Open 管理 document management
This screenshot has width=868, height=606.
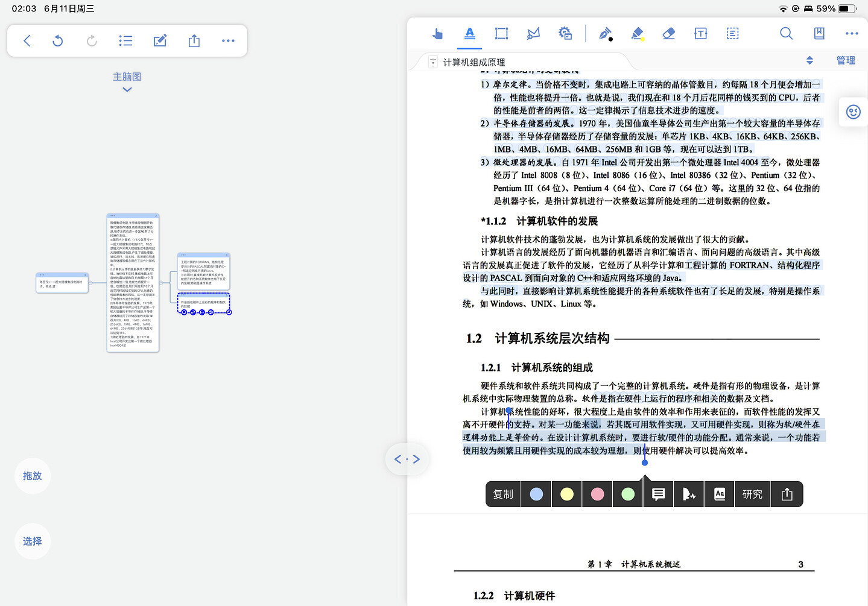tap(846, 60)
